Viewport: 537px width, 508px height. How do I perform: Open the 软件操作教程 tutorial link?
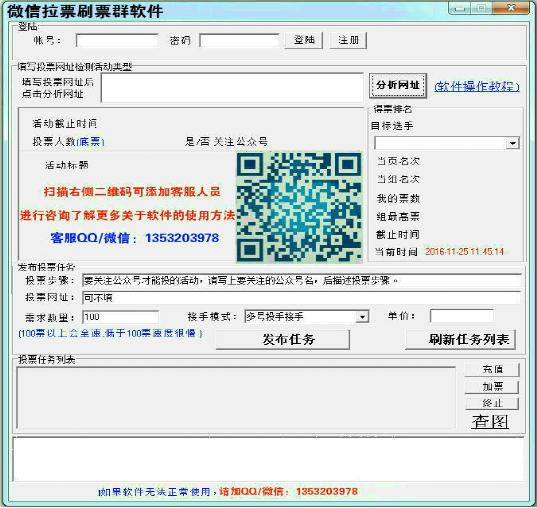pyautogui.click(x=477, y=86)
